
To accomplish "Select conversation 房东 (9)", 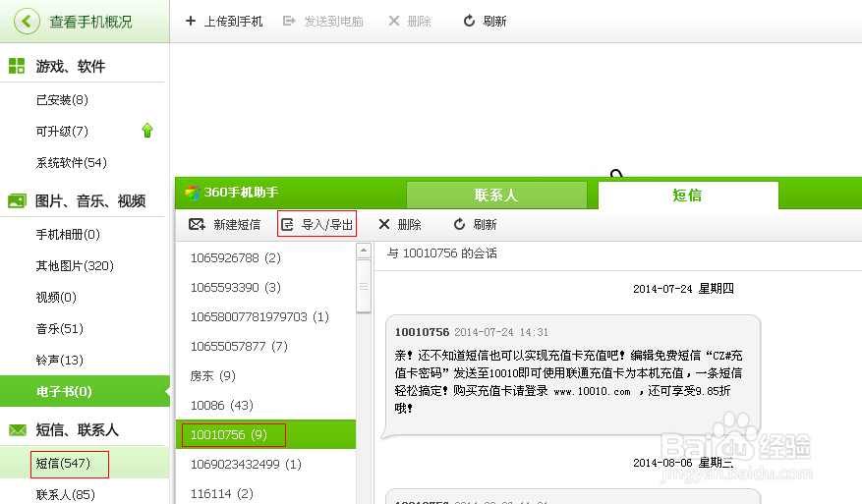I will point(265,376).
